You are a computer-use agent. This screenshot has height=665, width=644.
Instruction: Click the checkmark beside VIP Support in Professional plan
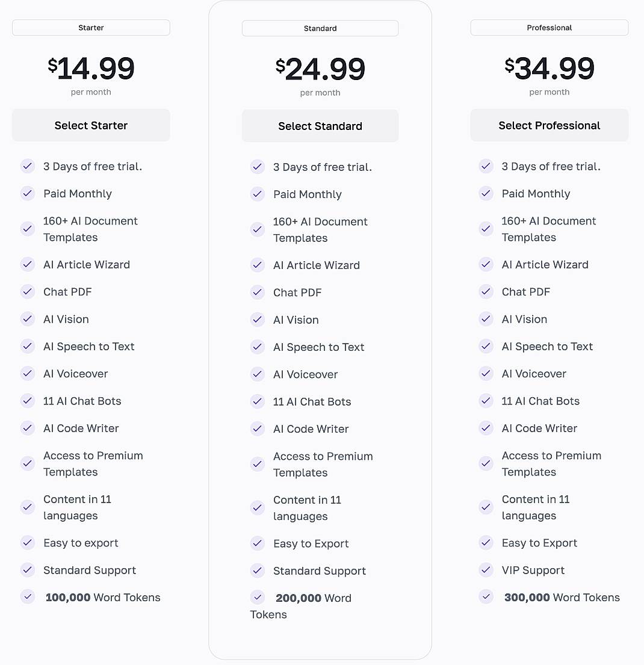tap(486, 570)
